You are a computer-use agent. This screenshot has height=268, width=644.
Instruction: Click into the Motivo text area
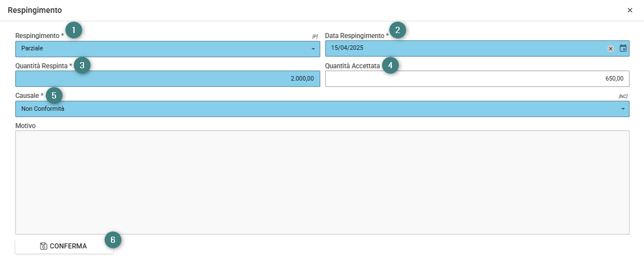tap(322, 182)
